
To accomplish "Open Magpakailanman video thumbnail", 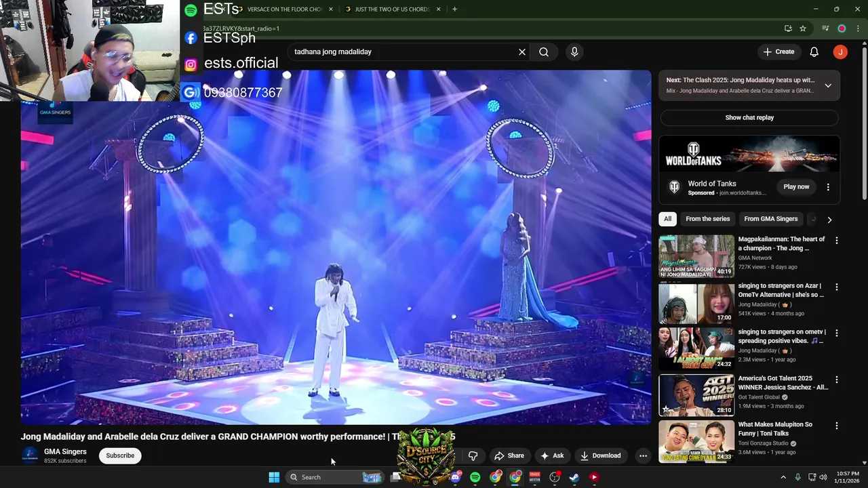I will click(x=696, y=256).
